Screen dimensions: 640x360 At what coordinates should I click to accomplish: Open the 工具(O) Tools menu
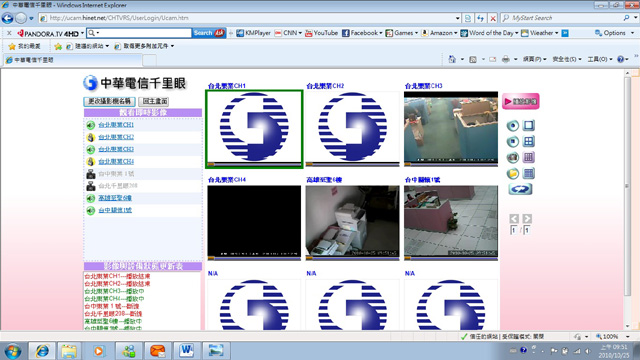(x=600, y=59)
